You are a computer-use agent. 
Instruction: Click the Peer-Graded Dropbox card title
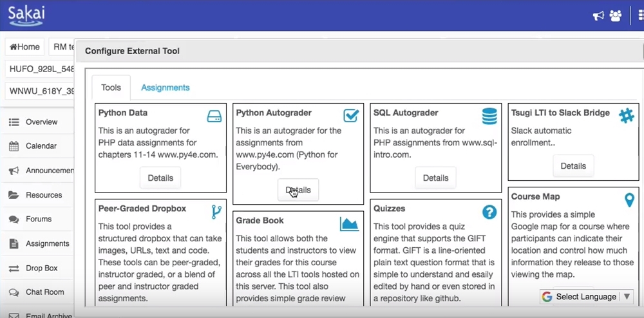click(142, 209)
